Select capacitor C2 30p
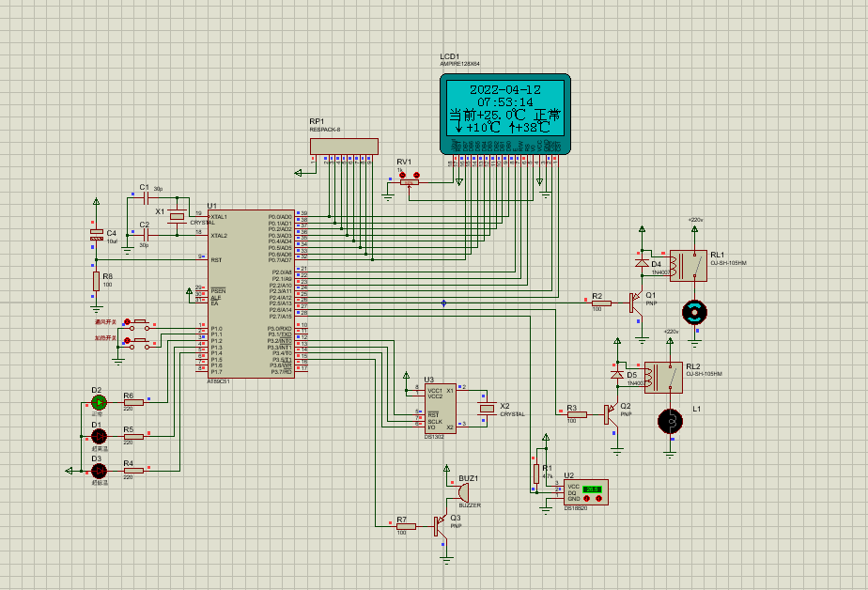This screenshot has height=590, width=868. click(x=147, y=235)
